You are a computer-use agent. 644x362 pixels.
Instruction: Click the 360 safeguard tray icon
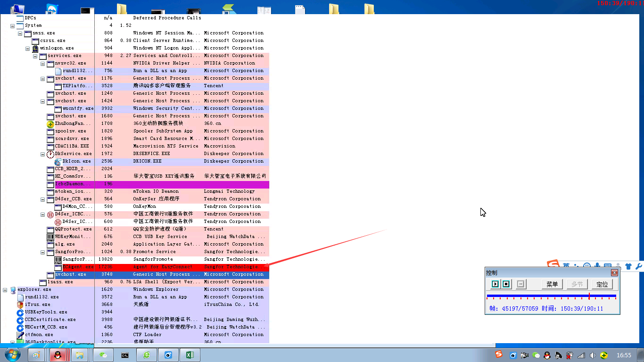(604, 355)
